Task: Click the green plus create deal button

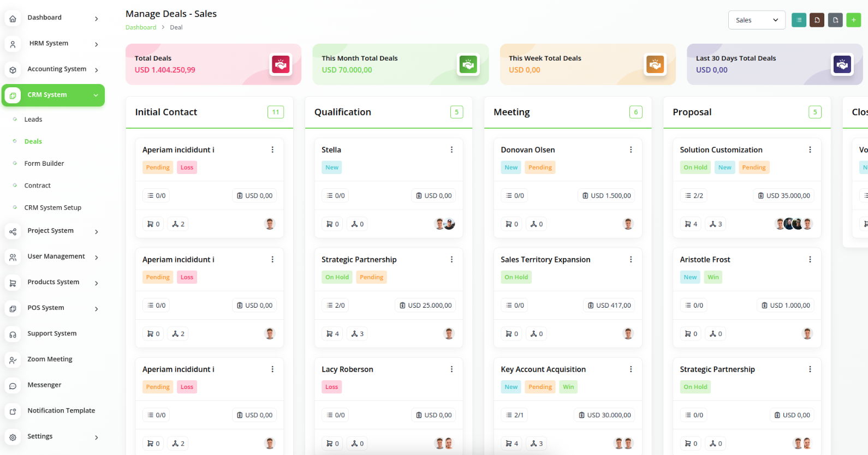Action: click(x=853, y=20)
